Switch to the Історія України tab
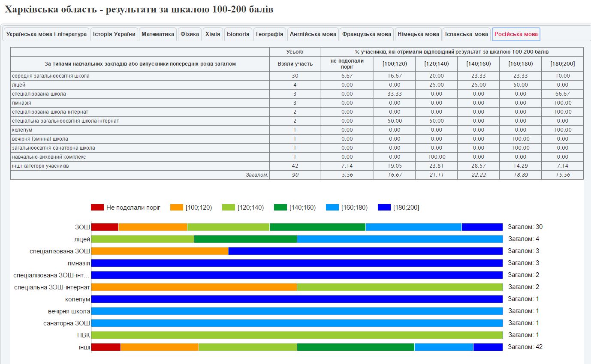The width and height of the screenshot is (591, 364). tap(114, 34)
